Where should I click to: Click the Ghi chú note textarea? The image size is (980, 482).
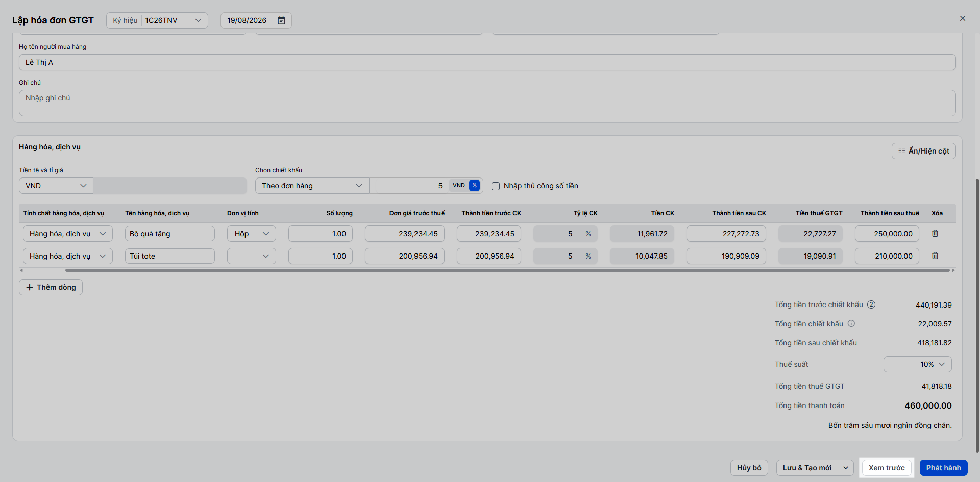487,103
